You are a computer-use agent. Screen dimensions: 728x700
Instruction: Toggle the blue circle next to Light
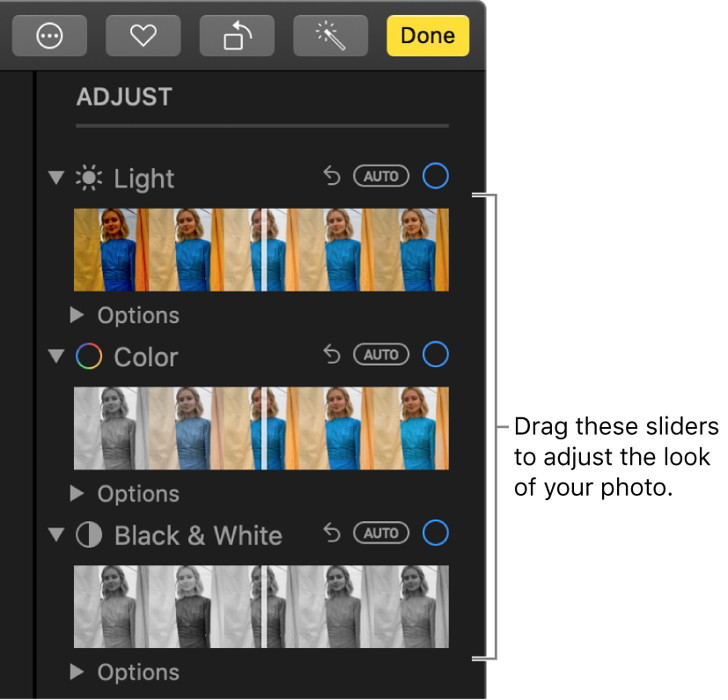click(x=435, y=175)
